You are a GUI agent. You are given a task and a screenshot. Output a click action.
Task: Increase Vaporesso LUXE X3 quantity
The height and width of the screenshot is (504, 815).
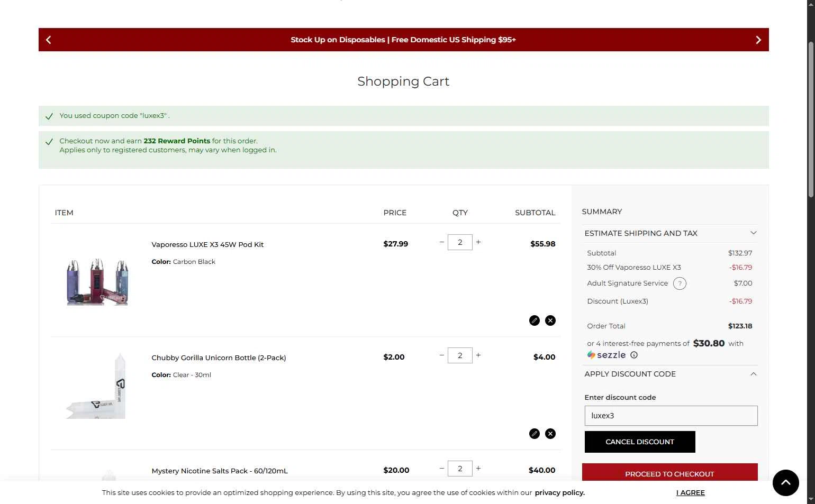click(478, 242)
